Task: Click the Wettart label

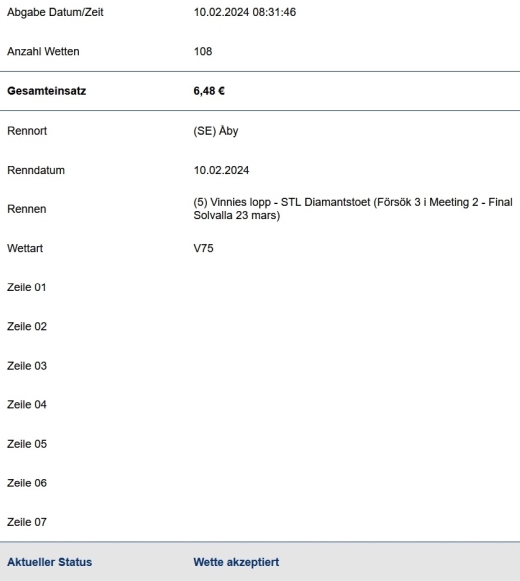Action: pyautogui.click(x=25, y=248)
